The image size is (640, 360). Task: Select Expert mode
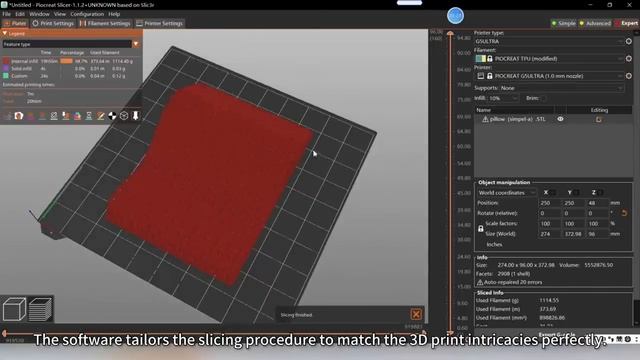627,23
